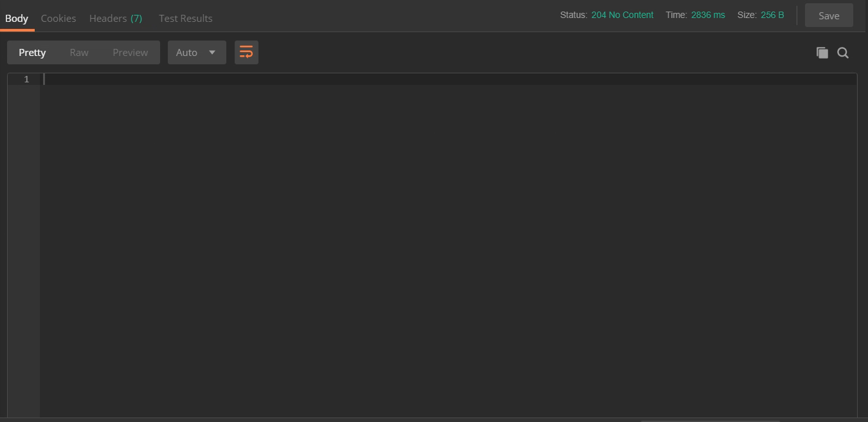Click the 256 B response size value
This screenshot has height=422, width=868.
[772, 15]
